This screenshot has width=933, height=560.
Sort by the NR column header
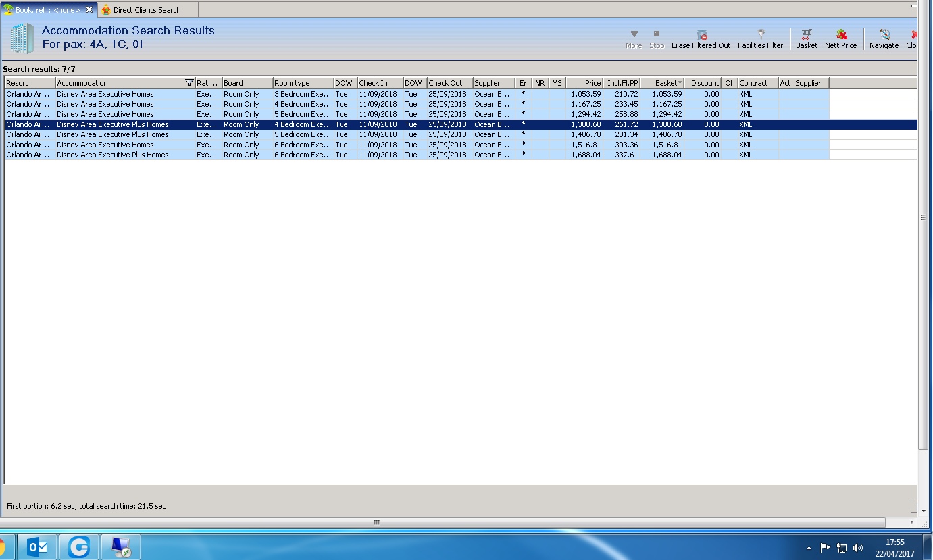point(540,83)
